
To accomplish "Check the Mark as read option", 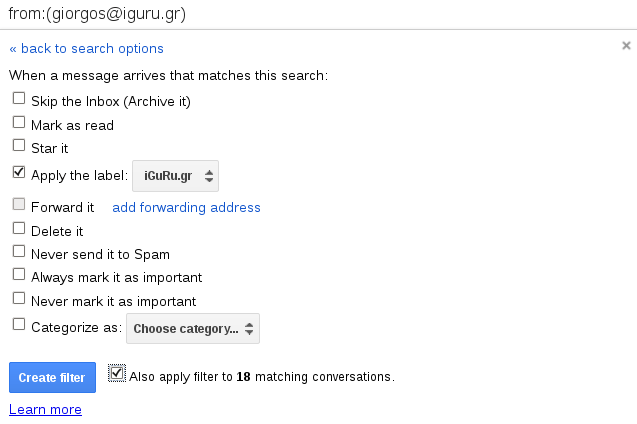I will tap(19, 123).
